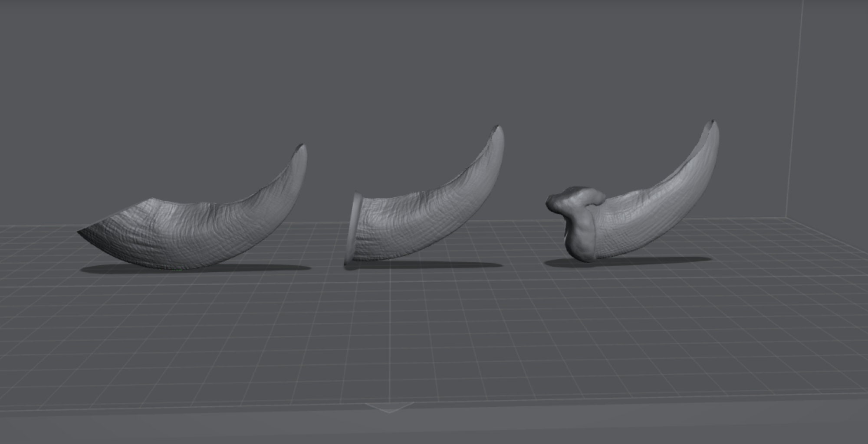The width and height of the screenshot is (868, 444).
Task: Click the front triangle marker on build plate
Action: (x=389, y=407)
